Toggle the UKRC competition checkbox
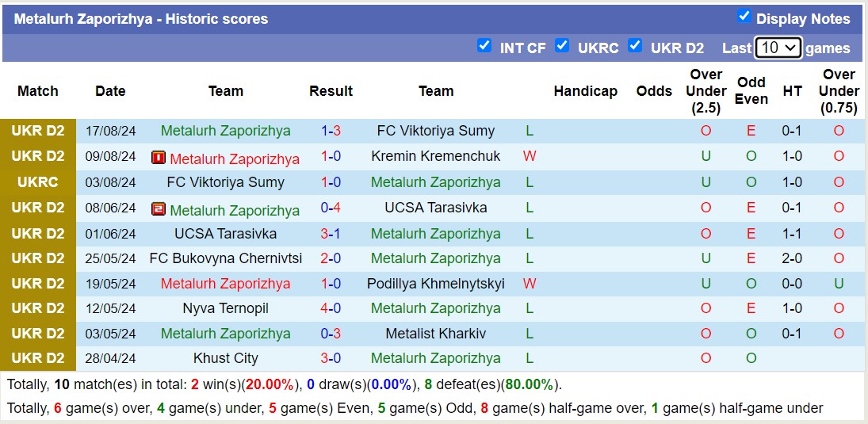This screenshot has width=868, height=424. [562, 46]
